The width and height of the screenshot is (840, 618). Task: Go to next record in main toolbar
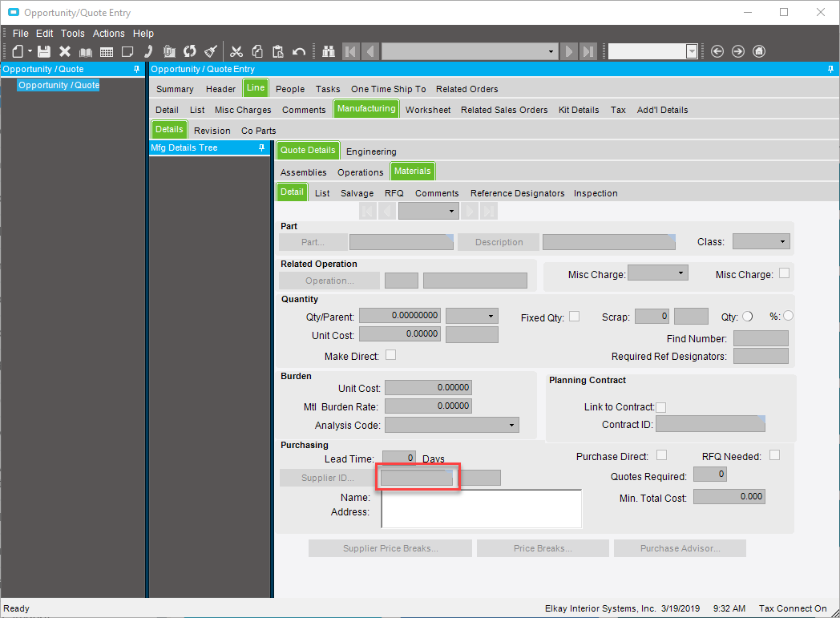tap(569, 51)
